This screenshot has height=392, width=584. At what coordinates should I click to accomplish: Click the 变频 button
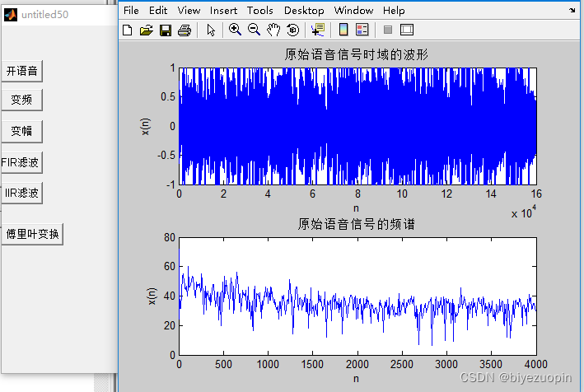point(22,100)
